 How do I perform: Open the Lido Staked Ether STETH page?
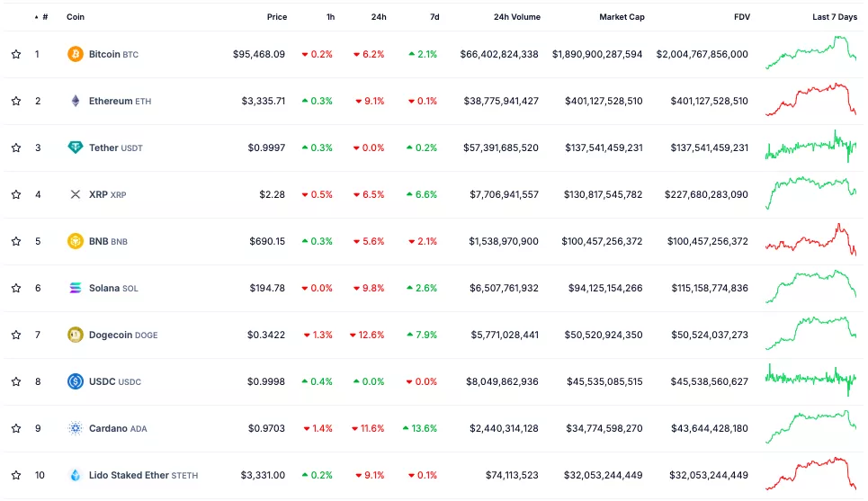click(143, 475)
